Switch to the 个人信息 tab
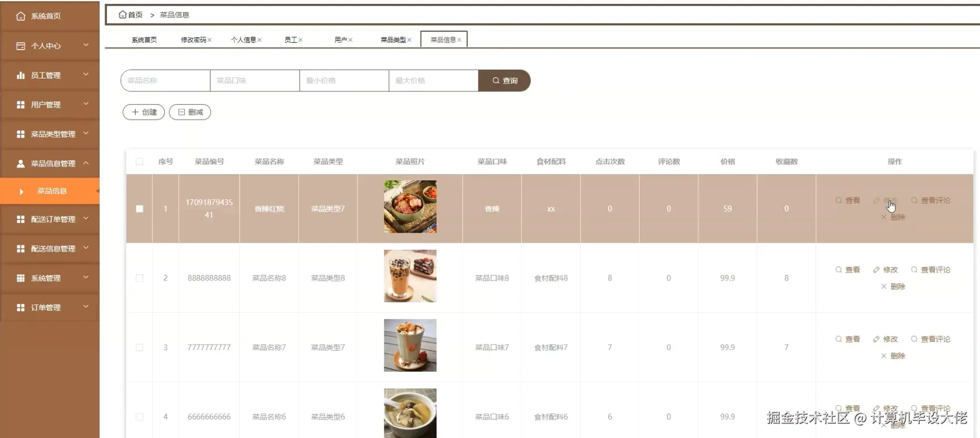The height and width of the screenshot is (438, 980). (243, 40)
